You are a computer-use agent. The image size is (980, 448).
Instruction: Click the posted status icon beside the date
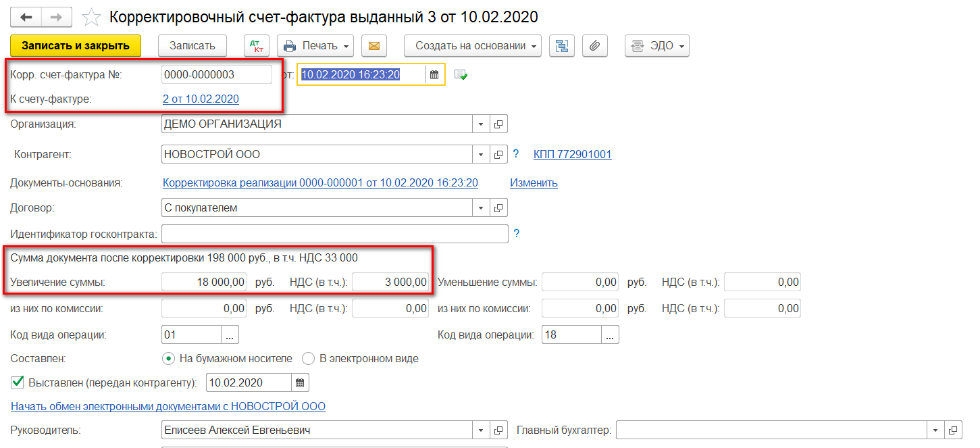461,75
